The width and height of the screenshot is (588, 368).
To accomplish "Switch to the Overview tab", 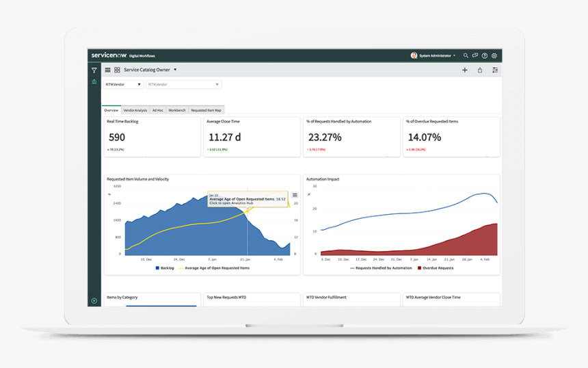I will point(111,110).
